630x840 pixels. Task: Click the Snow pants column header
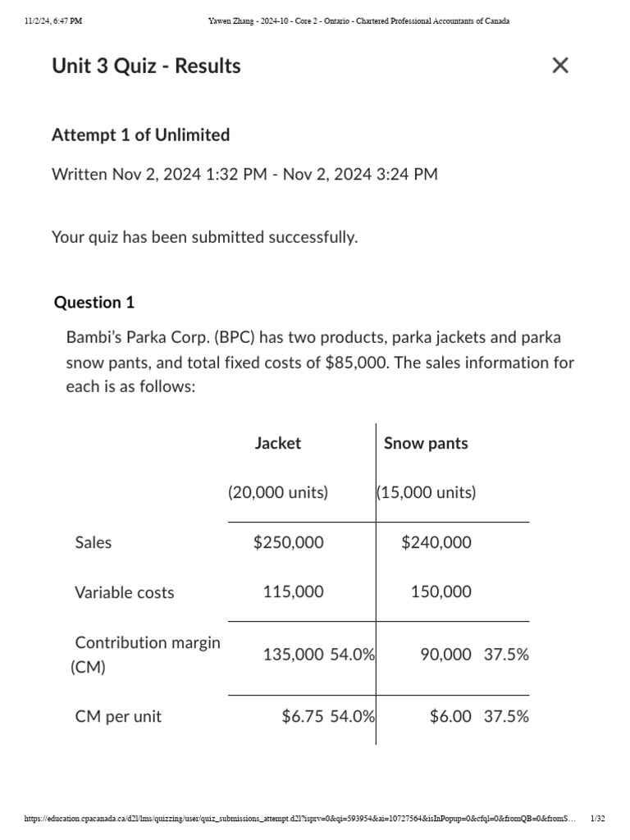(x=426, y=443)
